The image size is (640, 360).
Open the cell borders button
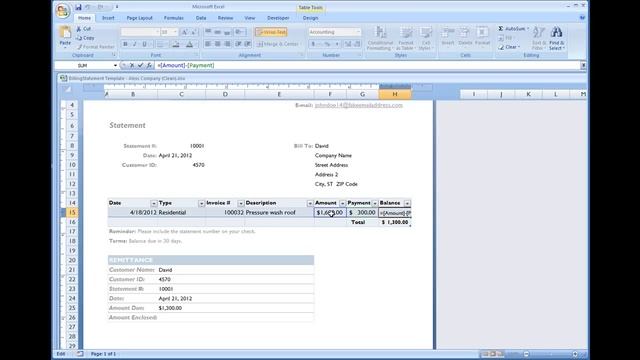[x=160, y=44]
